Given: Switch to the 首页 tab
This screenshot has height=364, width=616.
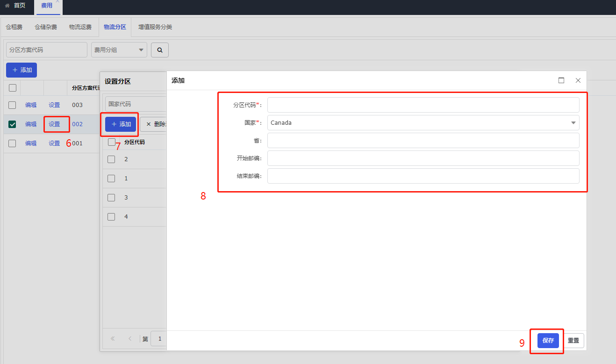Looking at the screenshot, I should 15,6.
